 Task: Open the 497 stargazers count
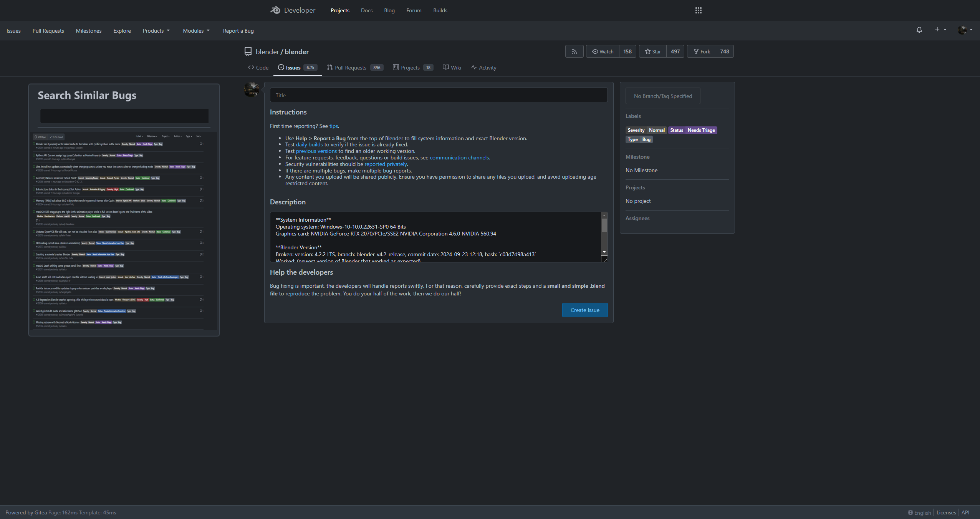point(675,51)
